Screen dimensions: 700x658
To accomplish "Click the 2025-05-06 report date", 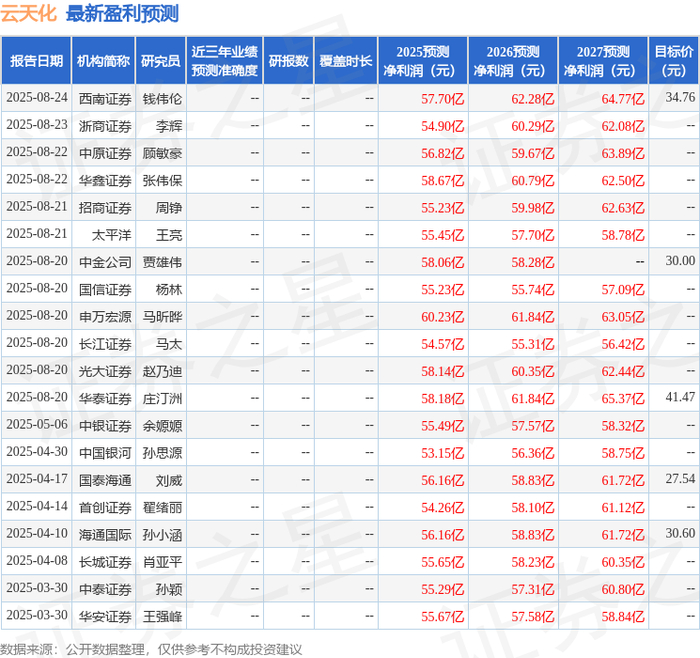I will pos(37,424).
